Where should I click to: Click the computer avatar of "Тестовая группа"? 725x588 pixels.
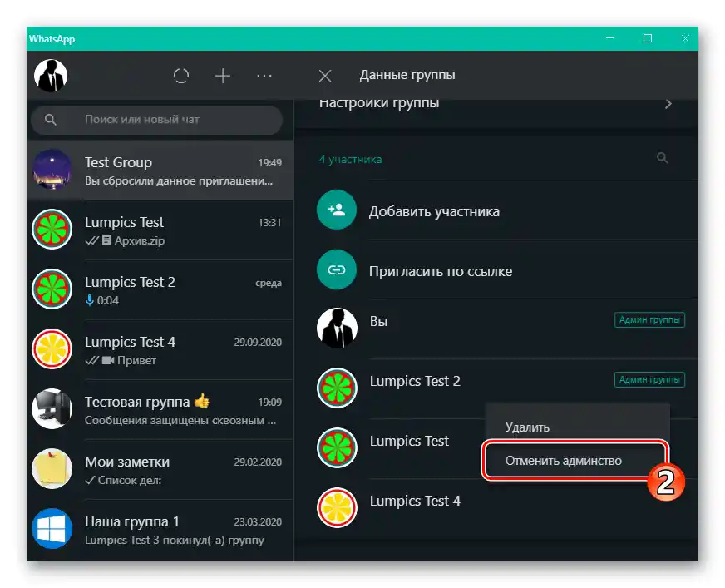pyautogui.click(x=52, y=409)
